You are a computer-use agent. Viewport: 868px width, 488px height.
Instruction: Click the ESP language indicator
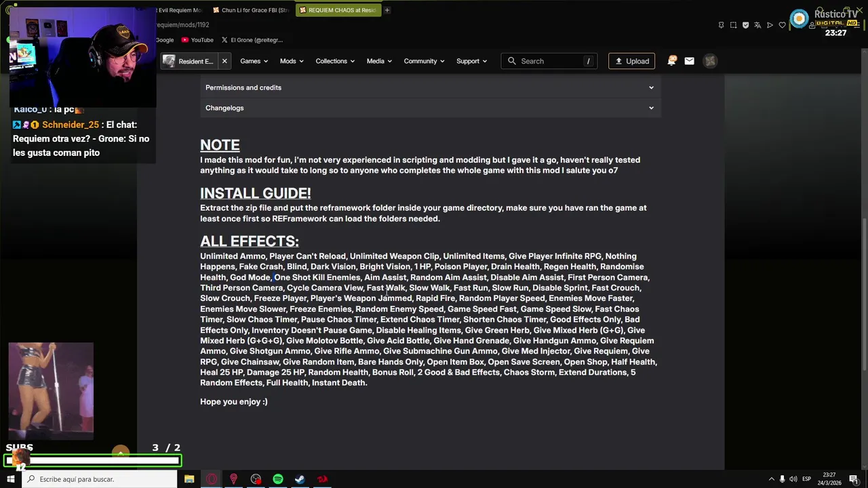807,479
